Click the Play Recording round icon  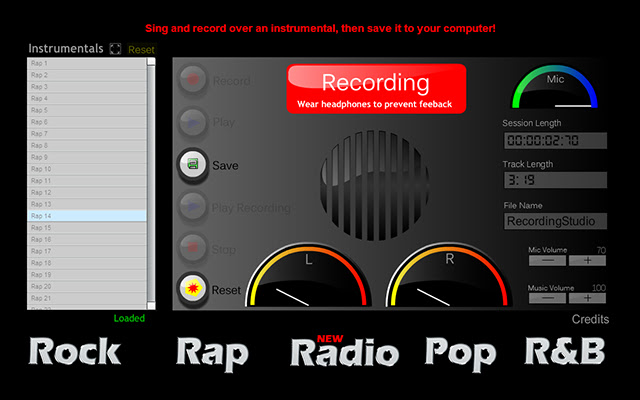[x=193, y=207]
